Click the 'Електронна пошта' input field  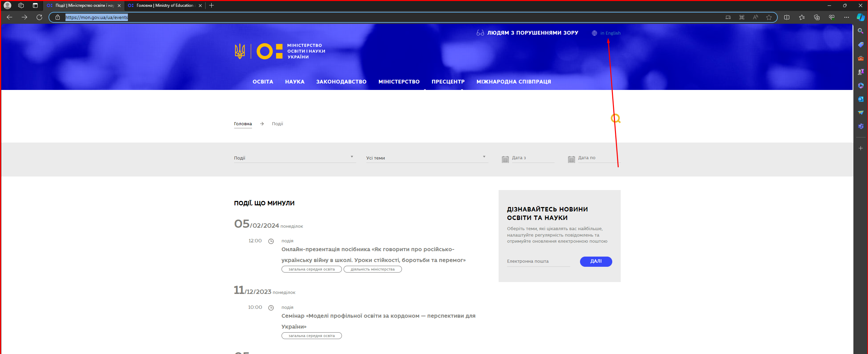point(538,261)
